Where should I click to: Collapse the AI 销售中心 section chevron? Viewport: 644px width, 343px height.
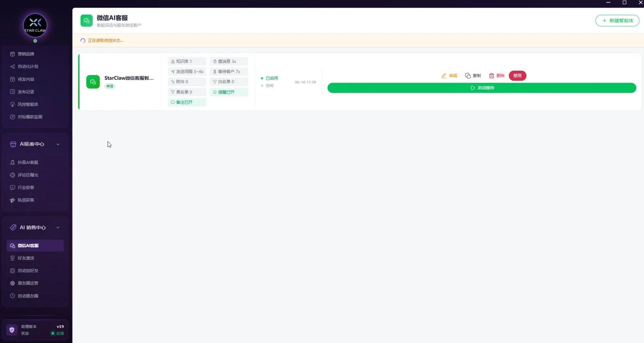pos(58,227)
